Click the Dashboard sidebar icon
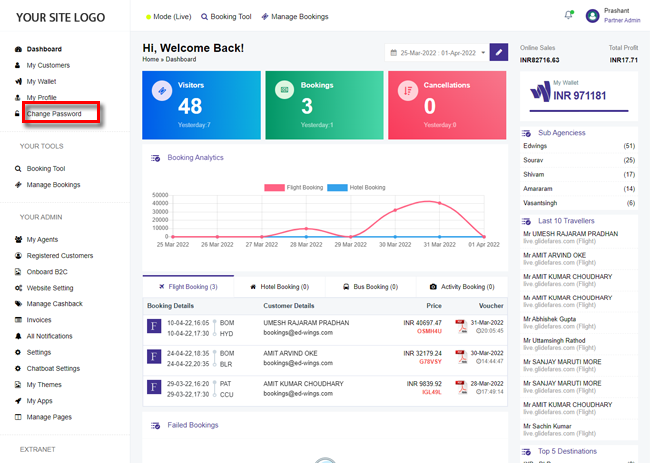Viewport: 650px width, 463px height. (18, 49)
